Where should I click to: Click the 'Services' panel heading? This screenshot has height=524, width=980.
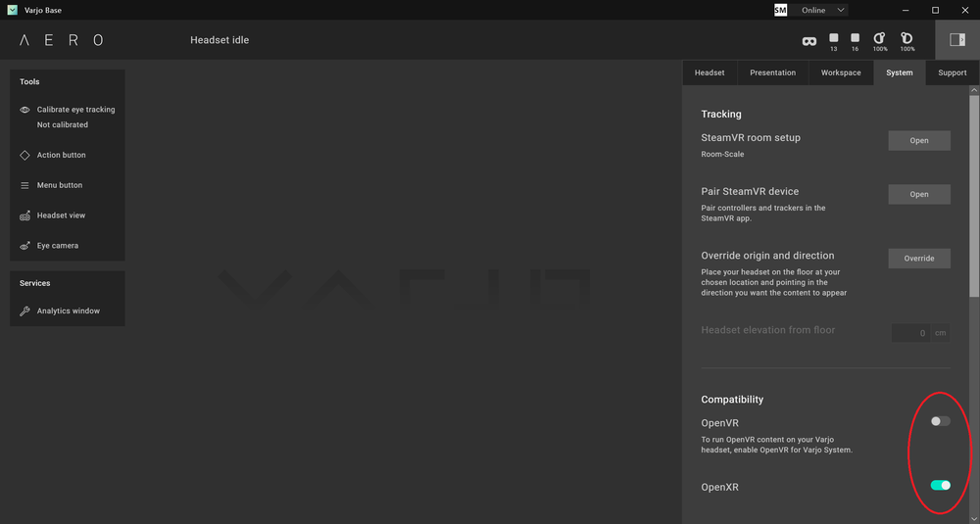tap(34, 283)
